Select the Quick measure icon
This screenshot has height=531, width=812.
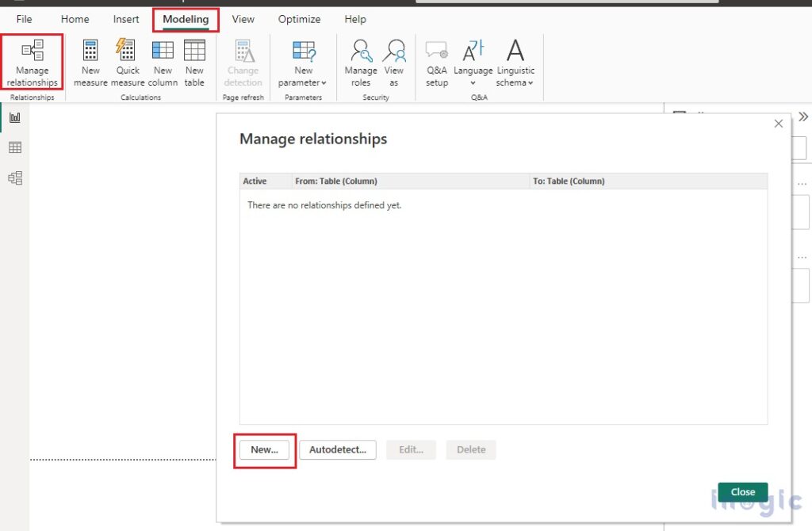tap(126, 63)
